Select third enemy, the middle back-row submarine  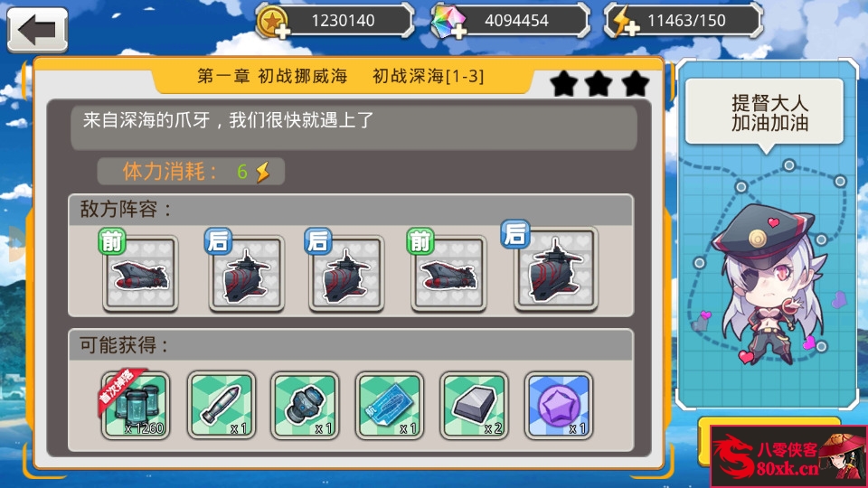(x=346, y=273)
